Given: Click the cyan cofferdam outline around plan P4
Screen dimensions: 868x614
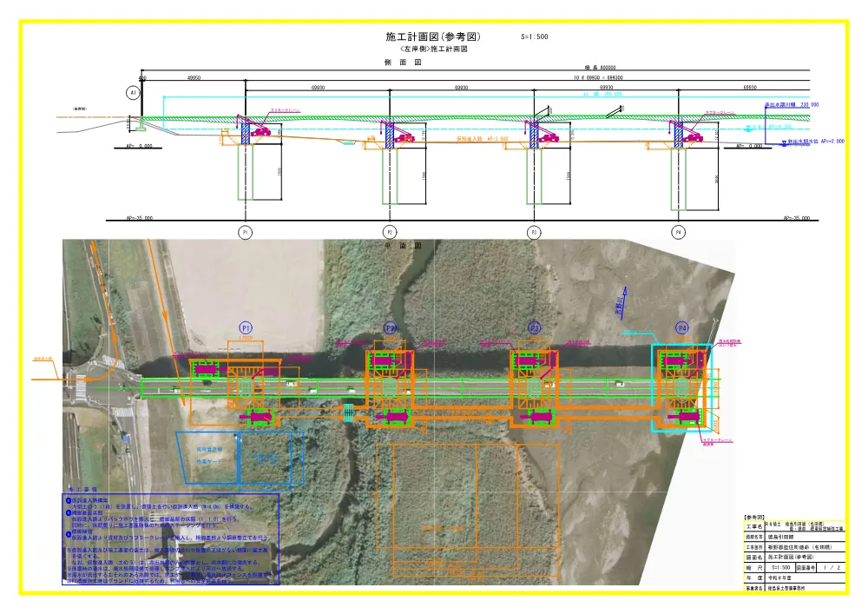Looking at the screenshot, I should tap(682, 387).
